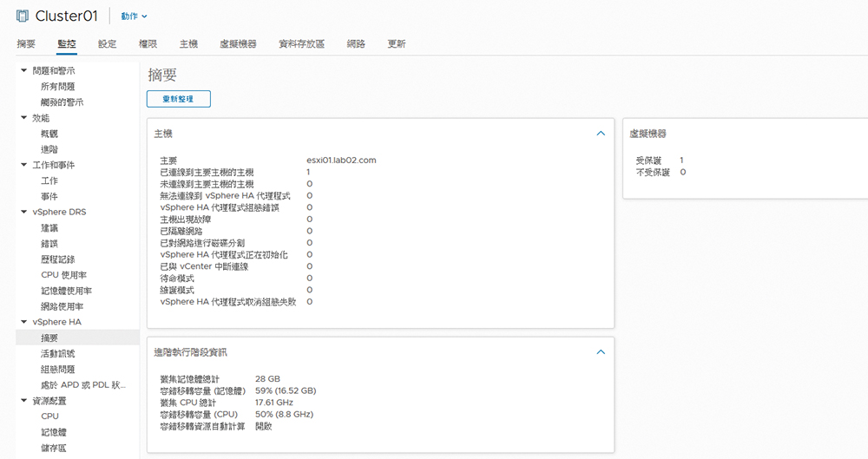Switch to the 監控 tab
868x459 pixels.
pyautogui.click(x=67, y=43)
